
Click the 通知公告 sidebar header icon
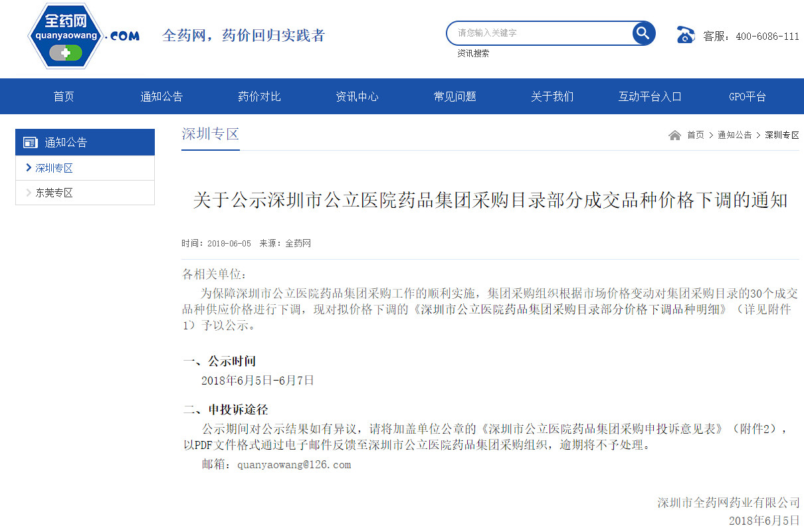click(x=31, y=143)
